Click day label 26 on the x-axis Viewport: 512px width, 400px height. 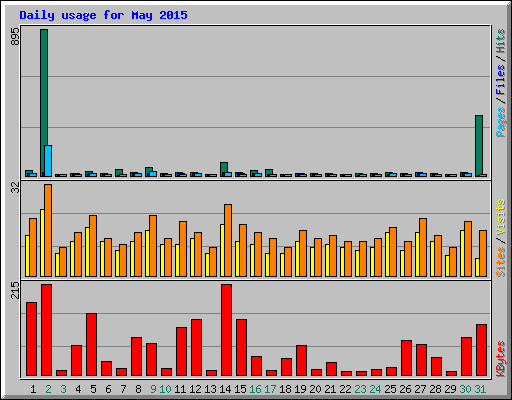coord(405,389)
